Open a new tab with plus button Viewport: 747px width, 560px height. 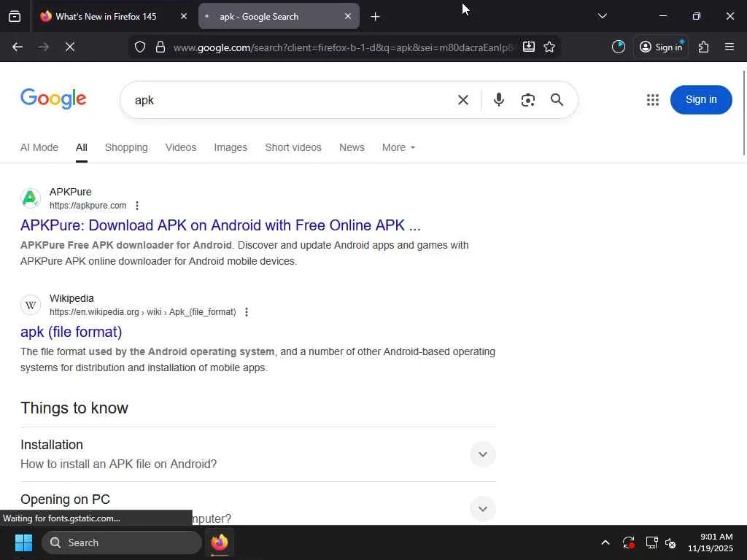pyautogui.click(x=376, y=17)
